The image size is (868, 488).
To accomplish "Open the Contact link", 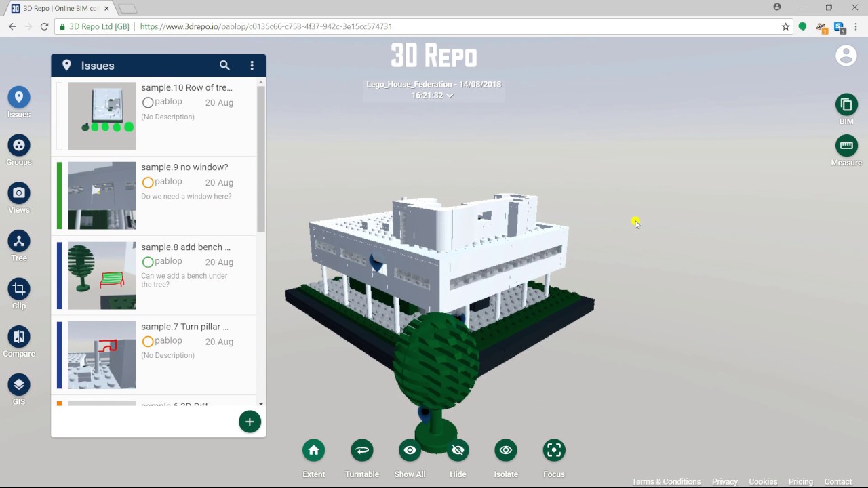I will [x=838, y=482].
